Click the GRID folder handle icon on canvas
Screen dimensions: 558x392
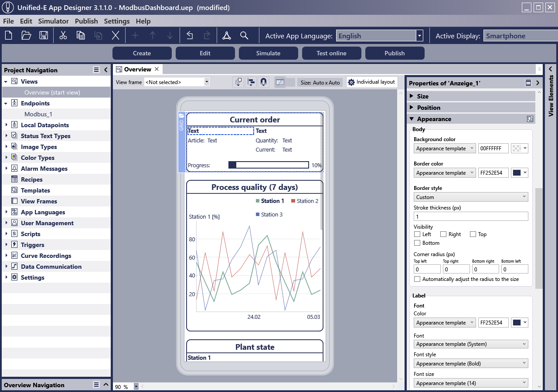182,115
